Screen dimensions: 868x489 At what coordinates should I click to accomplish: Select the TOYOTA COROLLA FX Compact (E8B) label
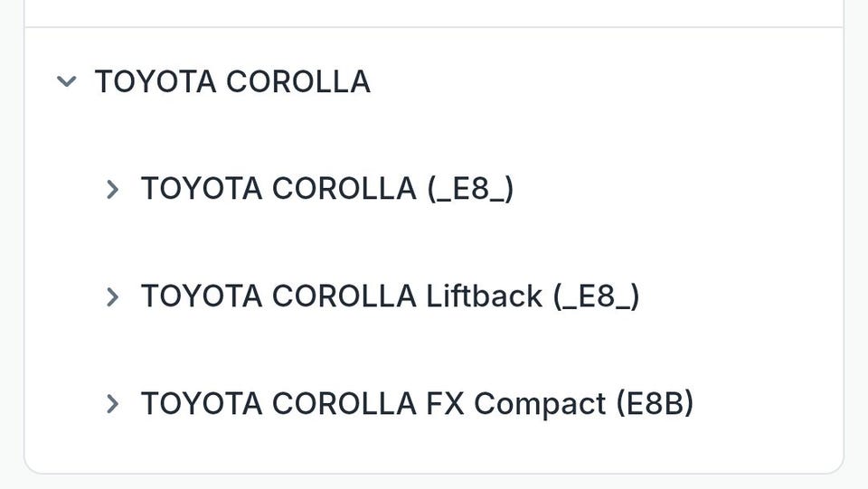coord(417,404)
